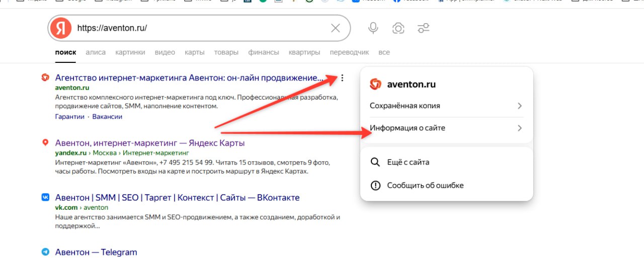
Task: Click into the search input field
Action: click(x=201, y=28)
